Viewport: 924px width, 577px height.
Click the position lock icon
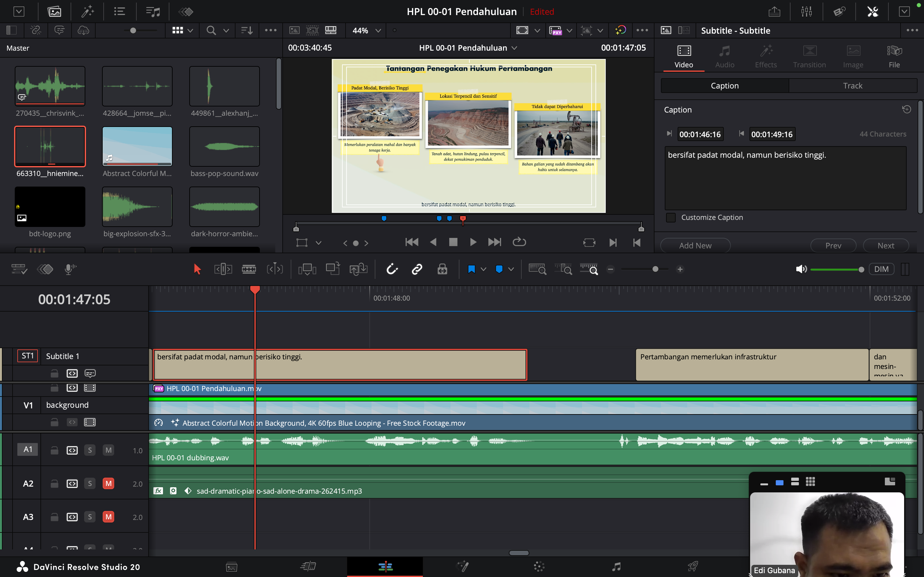click(442, 269)
